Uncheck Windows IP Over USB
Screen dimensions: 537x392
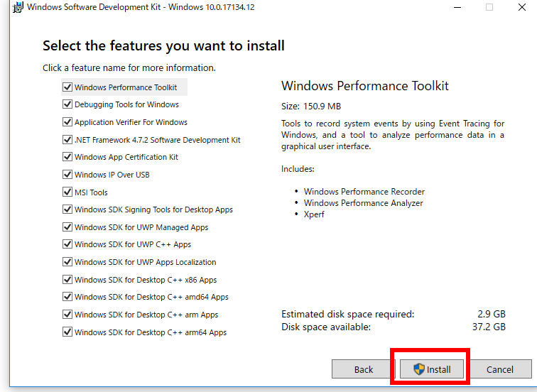[67, 175]
